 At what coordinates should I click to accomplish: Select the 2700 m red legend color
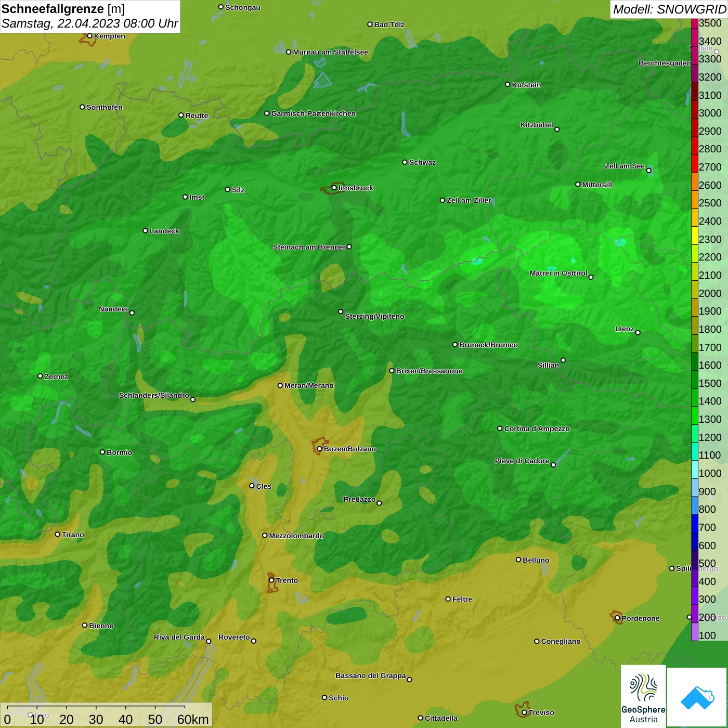pos(695,163)
